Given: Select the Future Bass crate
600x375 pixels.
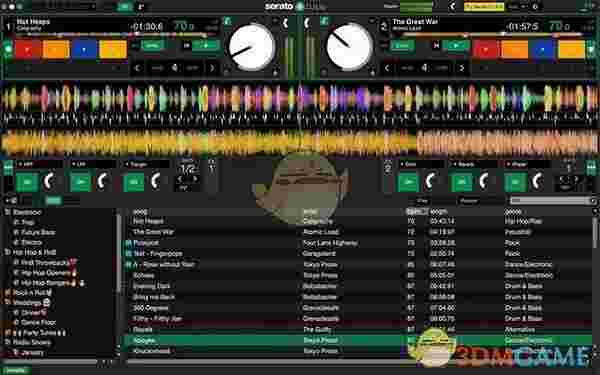Looking at the screenshot, I should [38, 232].
